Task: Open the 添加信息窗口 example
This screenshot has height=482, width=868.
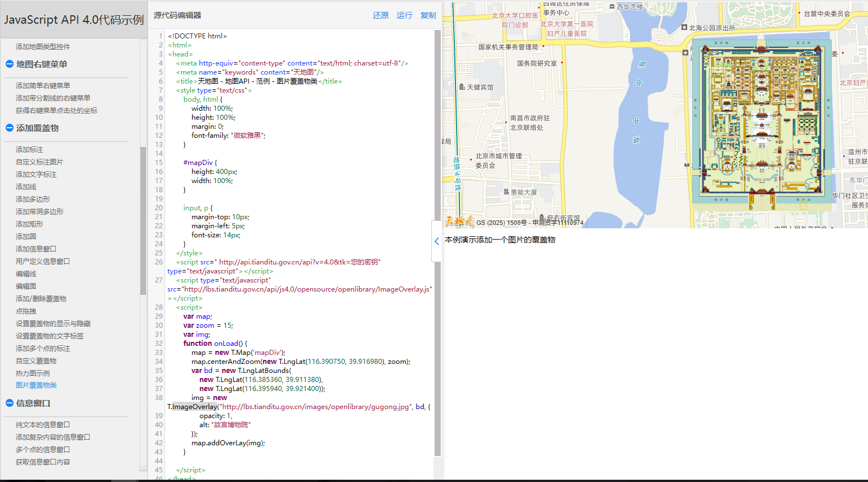Action: 36,249
